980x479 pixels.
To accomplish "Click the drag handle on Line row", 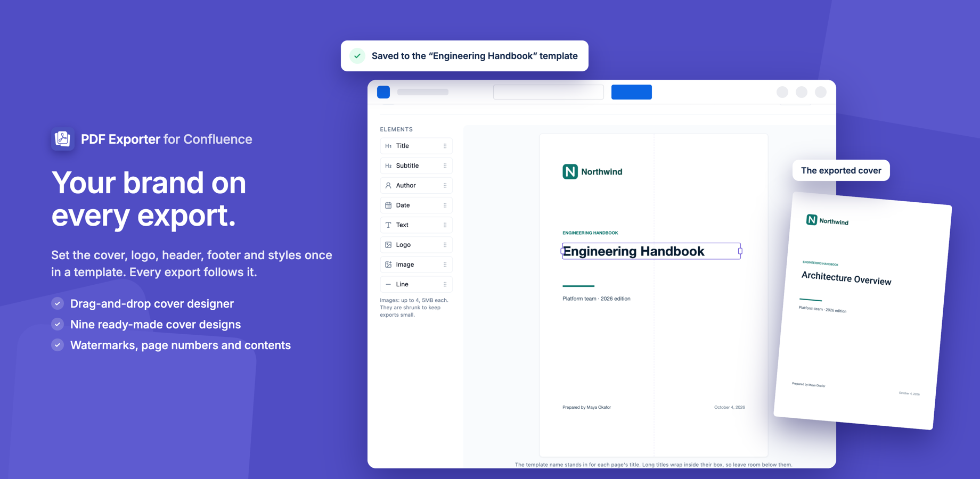I will 445,284.
